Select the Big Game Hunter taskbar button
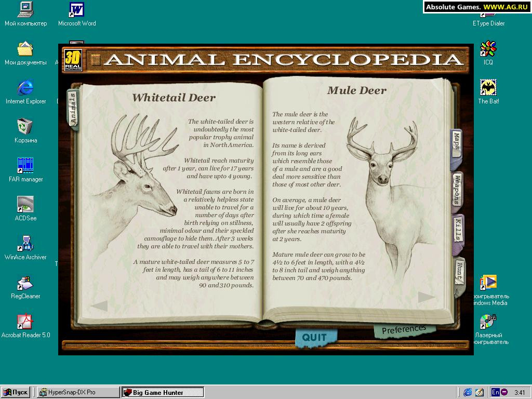The height and width of the screenshot is (399, 532). [163, 392]
